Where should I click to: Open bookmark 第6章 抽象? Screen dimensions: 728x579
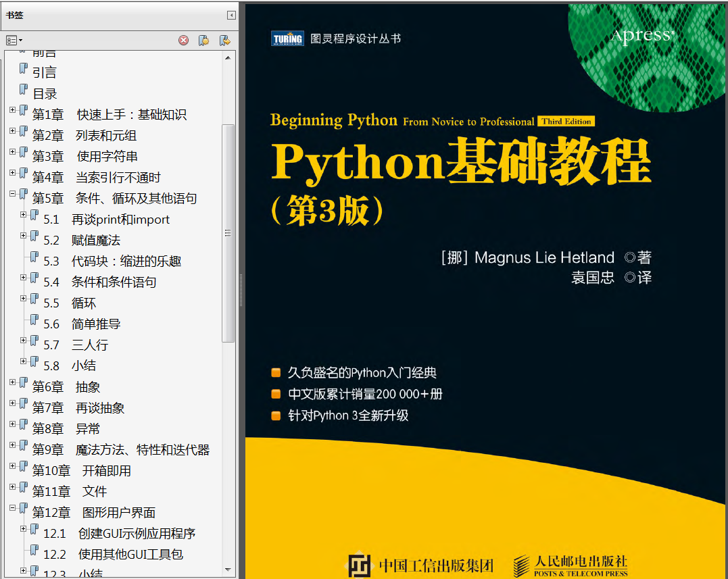(66, 387)
